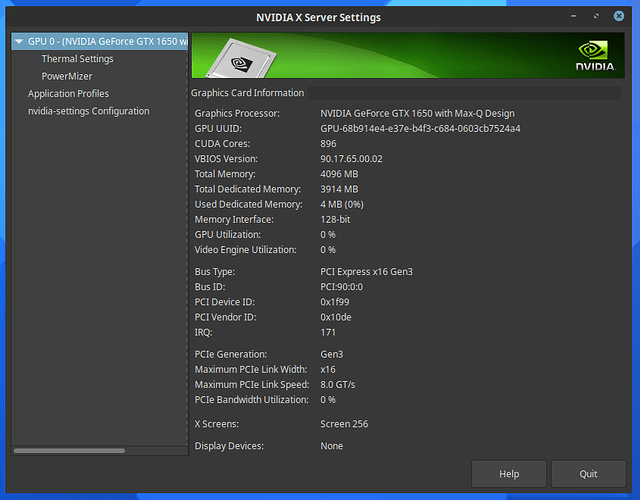640x500 pixels.
Task: Click the PCIe Bandwidth Utilization label
Action: pyautogui.click(x=251, y=400)
